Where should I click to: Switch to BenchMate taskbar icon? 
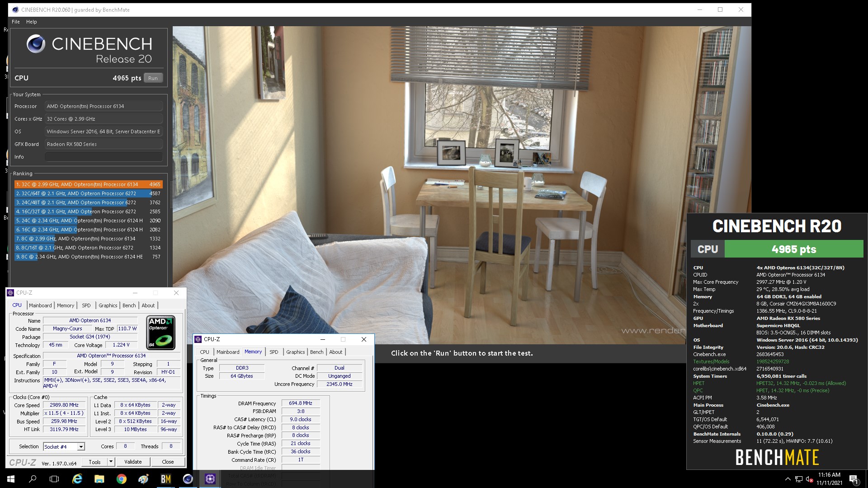166,479
